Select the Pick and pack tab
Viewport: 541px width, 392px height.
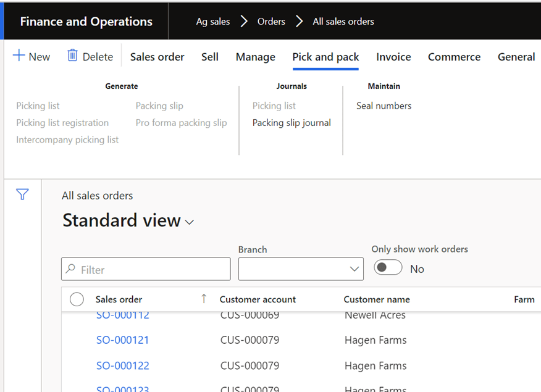click(x=325, y=57)
